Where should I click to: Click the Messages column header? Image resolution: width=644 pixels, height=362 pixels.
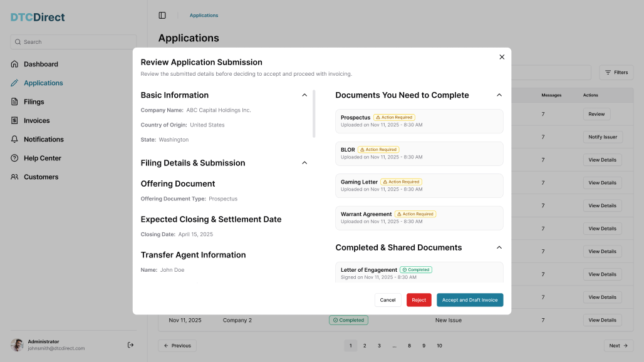pos(551,95)
